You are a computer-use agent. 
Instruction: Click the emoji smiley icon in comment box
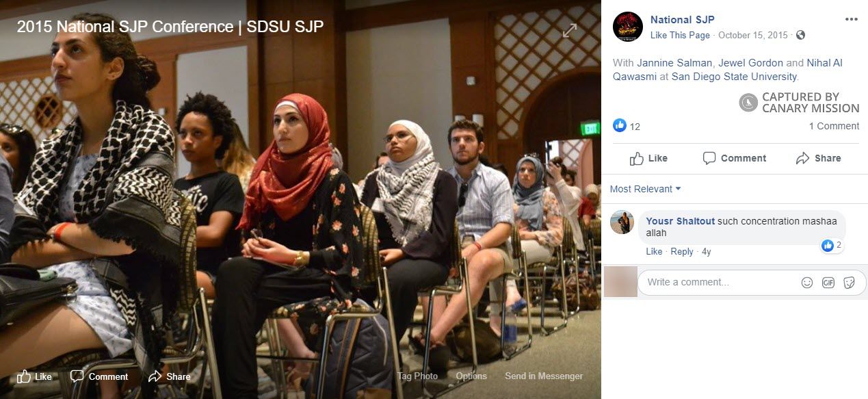[807, 282]
